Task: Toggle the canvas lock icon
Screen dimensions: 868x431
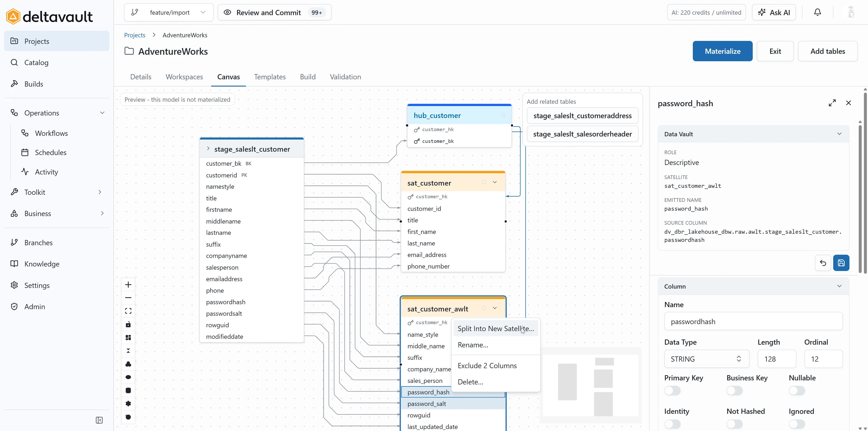Action: coord(128,325)
